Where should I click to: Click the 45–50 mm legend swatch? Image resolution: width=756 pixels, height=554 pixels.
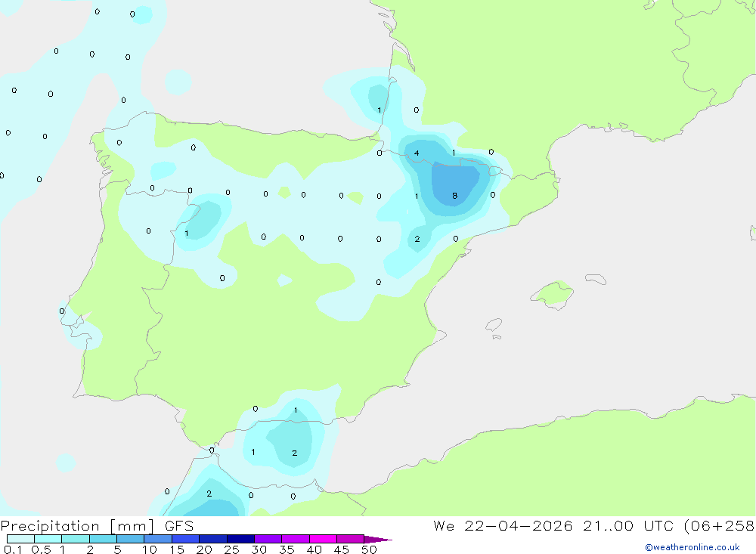click(x=350, y=539)
